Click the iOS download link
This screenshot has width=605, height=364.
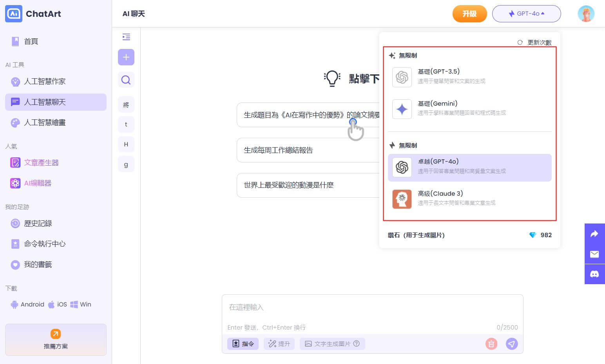58,305
